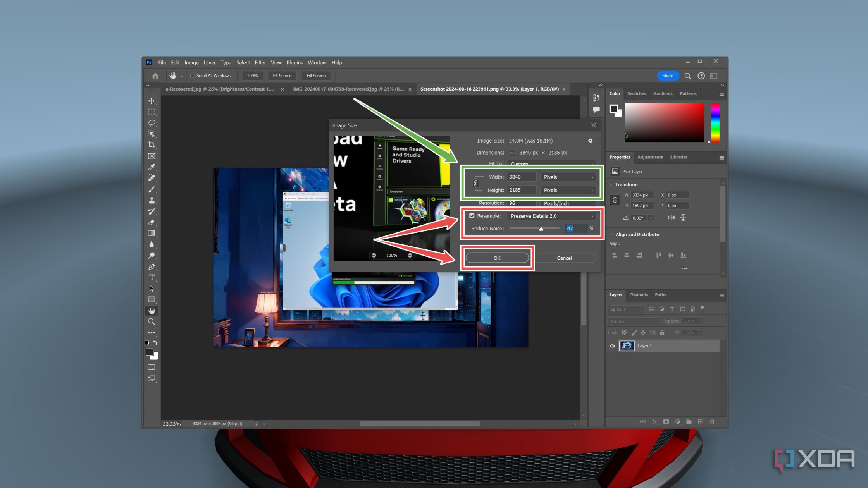This screenshot has height=488, width=868.
Task: Click the Fill Screen button
Action: click(x=316, y=76)
